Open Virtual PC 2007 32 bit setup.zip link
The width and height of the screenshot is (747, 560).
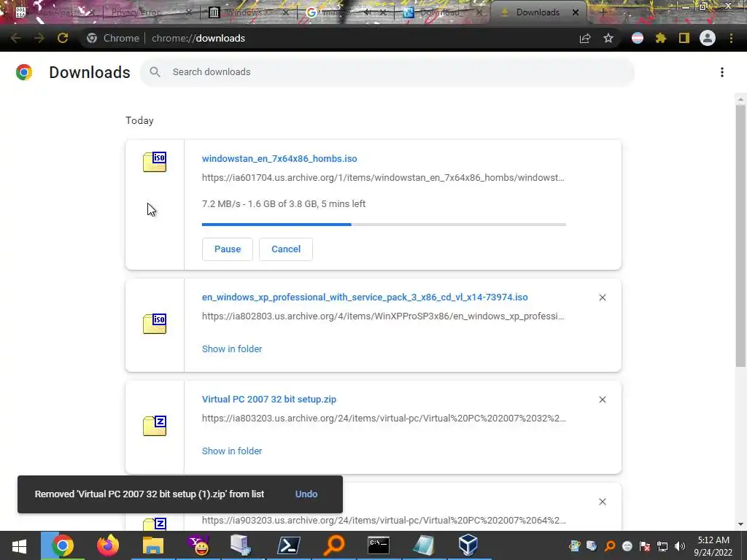[269, 400]
